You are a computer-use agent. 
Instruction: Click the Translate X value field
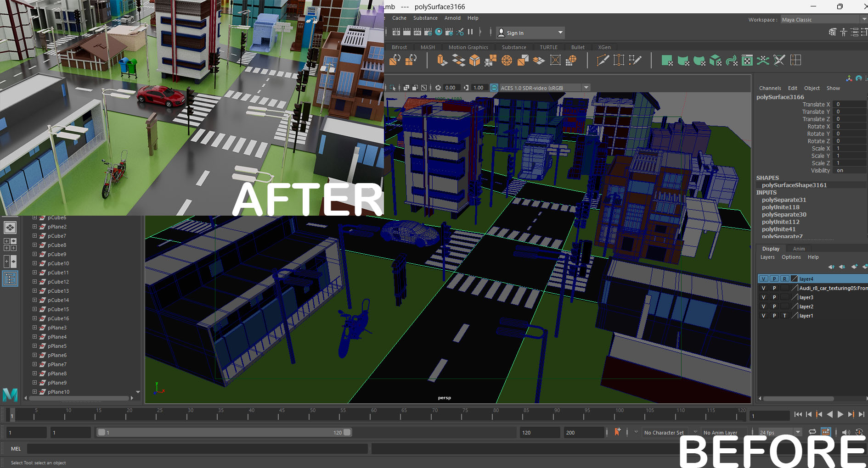[850, 104]
